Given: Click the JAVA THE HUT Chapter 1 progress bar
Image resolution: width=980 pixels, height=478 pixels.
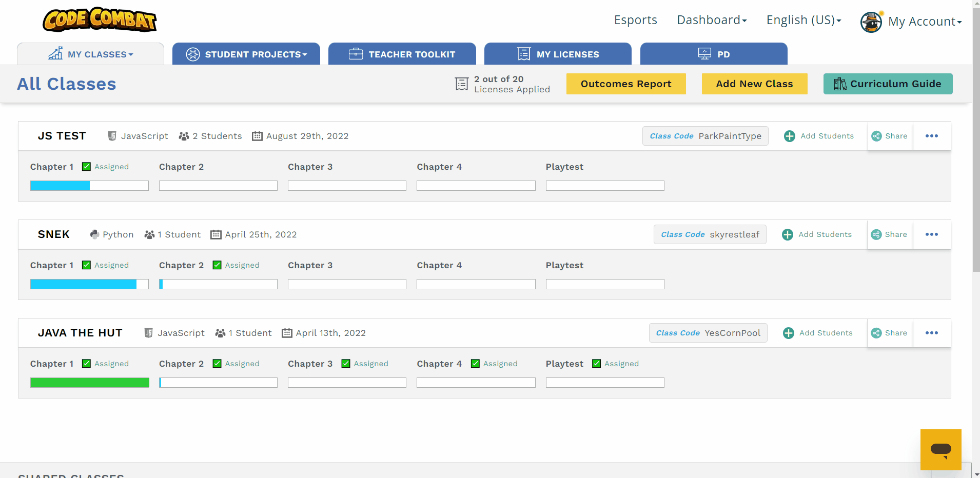Looking at the screenshot, I should pyautogui.click(x=90, y=383).
